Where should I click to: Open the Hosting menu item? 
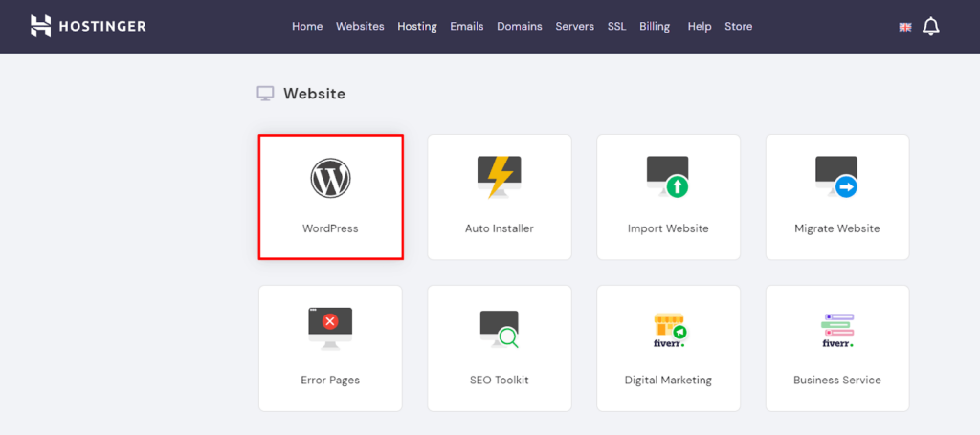pos(417,26)
